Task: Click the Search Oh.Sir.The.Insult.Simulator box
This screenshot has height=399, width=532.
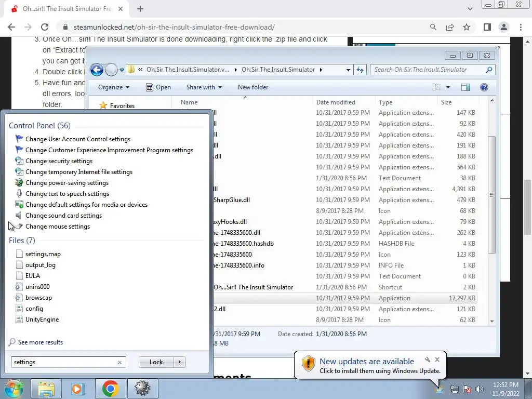Action: point(433,70)
